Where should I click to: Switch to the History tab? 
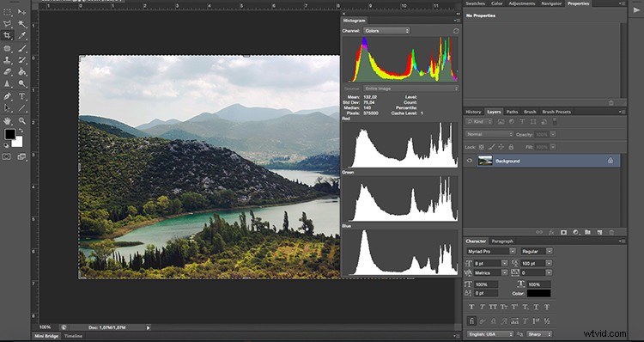(473, 112)
